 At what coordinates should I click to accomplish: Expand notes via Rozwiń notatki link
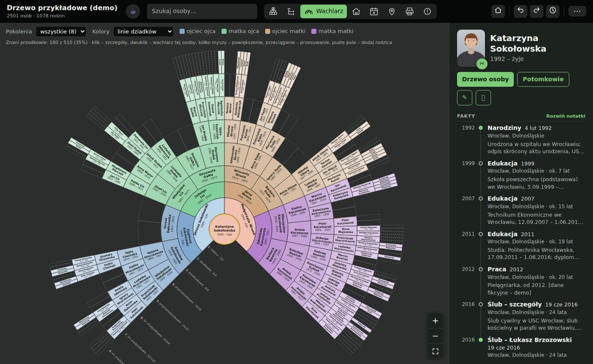565,116
